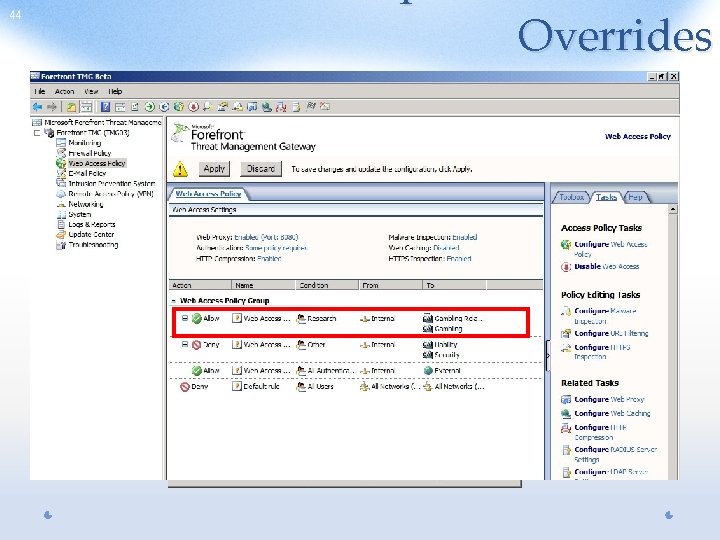
Task: Click the Disable Web Access link
Action: (606, 266)
